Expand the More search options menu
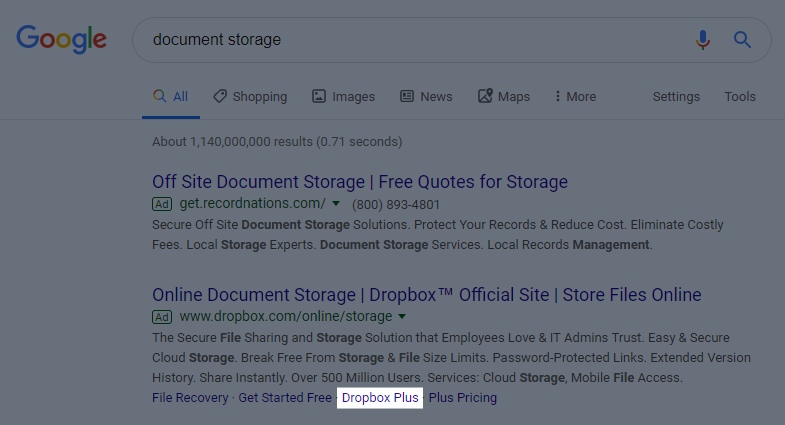 coord(575,96)
